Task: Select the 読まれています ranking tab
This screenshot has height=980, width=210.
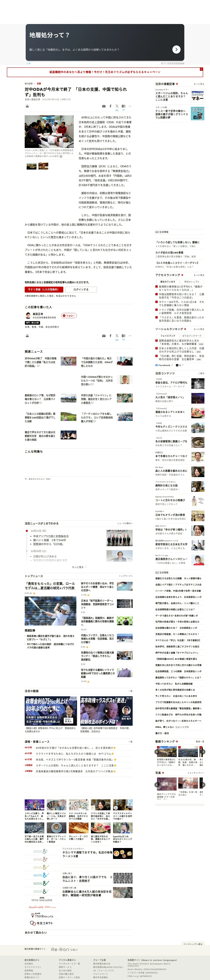Action: tap(168, 282)
